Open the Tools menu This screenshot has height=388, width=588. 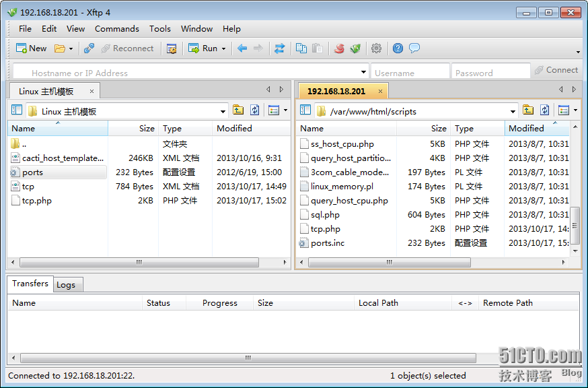click(160, 28)
